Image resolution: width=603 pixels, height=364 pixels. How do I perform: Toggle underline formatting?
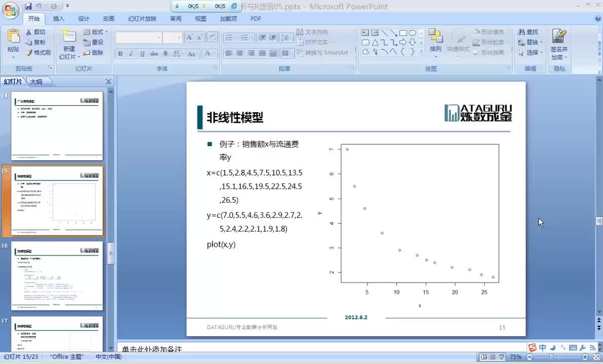click(142, 54)
